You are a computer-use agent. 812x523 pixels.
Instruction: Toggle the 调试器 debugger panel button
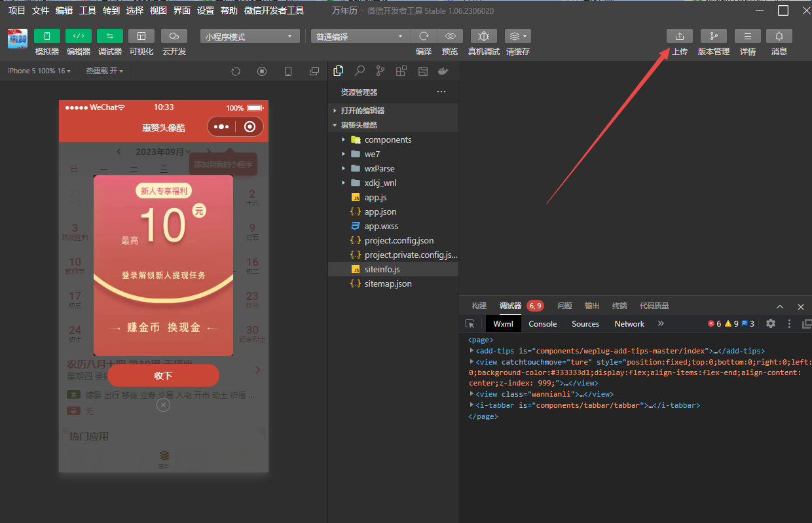pos(110,36)
